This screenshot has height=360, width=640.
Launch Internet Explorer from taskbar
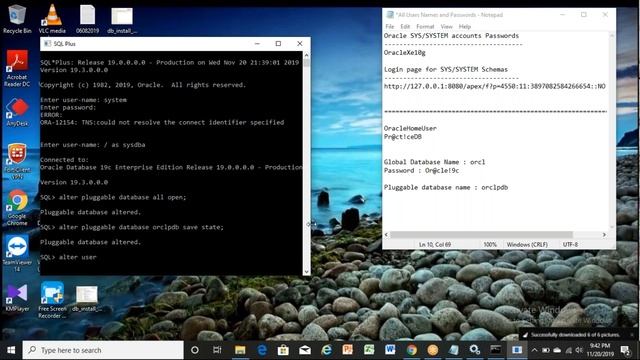[326, 350]
